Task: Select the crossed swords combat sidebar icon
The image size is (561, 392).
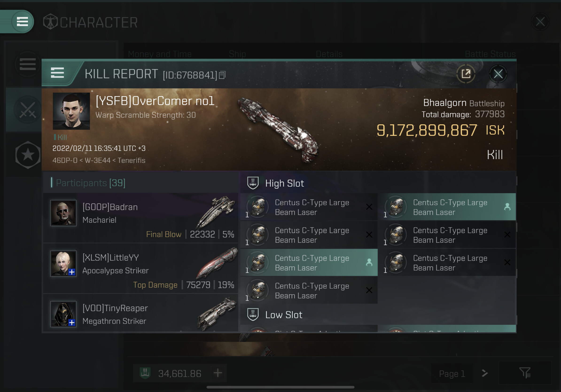Action: coord(28,110)
